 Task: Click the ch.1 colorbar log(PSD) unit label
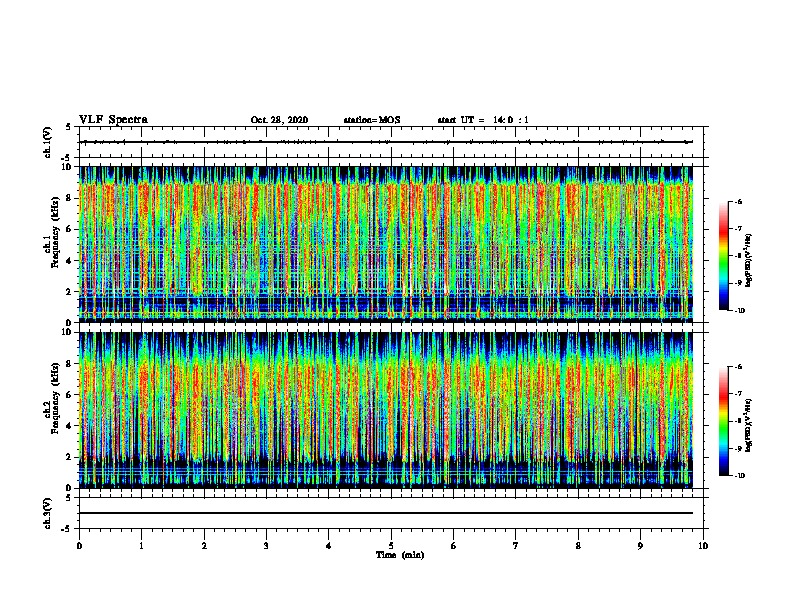(749, 261)
